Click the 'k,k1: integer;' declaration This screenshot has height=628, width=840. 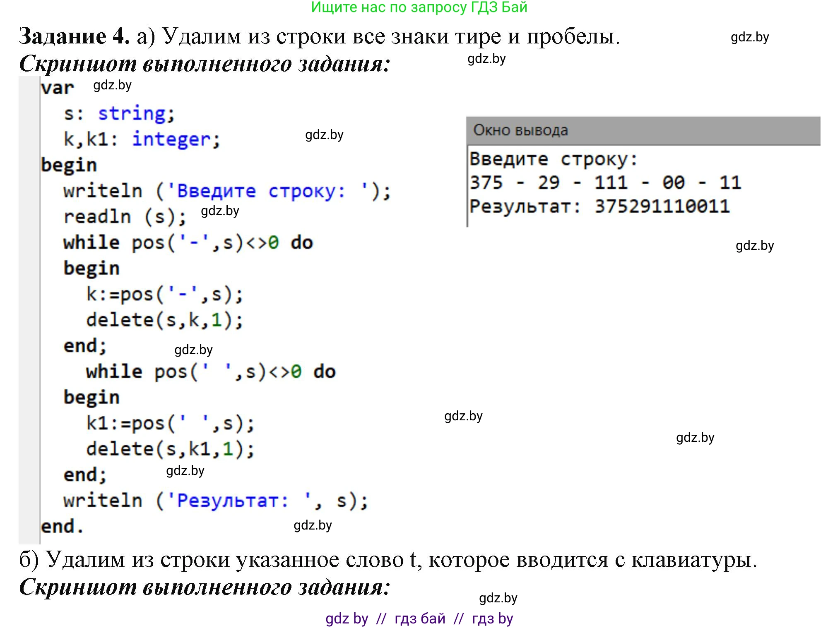pos(141,139)
